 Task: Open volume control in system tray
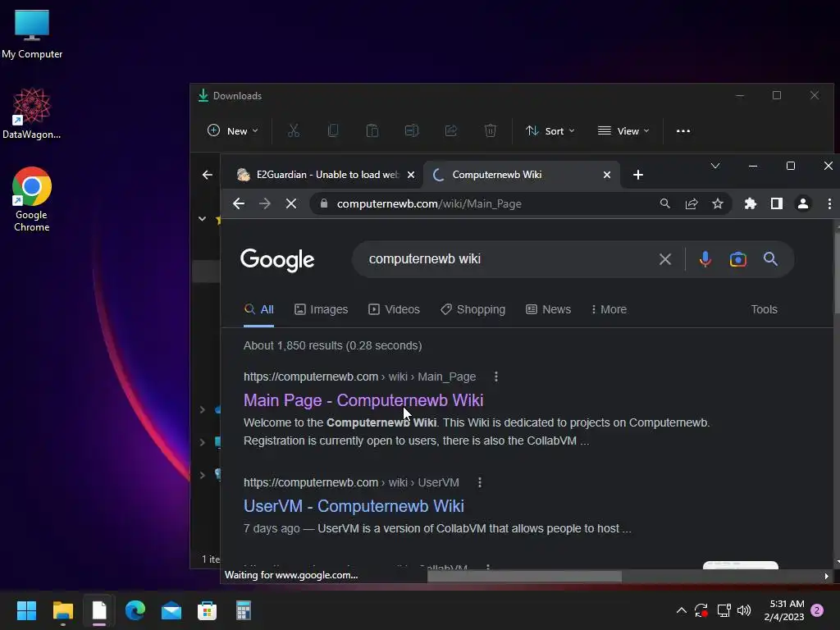click(x=744, y=610)
